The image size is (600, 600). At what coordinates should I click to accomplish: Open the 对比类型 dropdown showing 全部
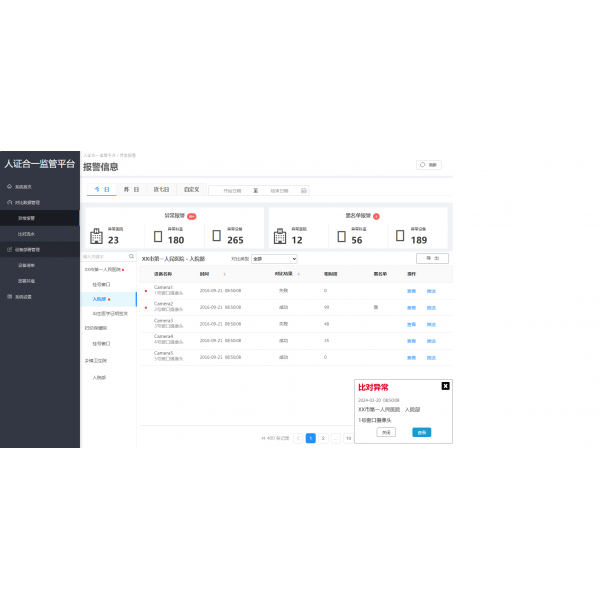(x=274, y=259)
